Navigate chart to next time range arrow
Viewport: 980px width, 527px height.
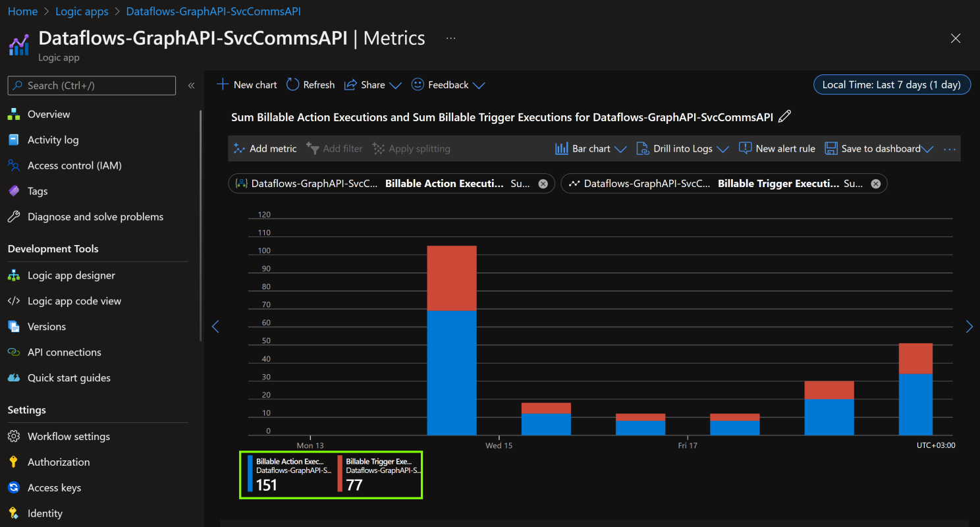969,327
